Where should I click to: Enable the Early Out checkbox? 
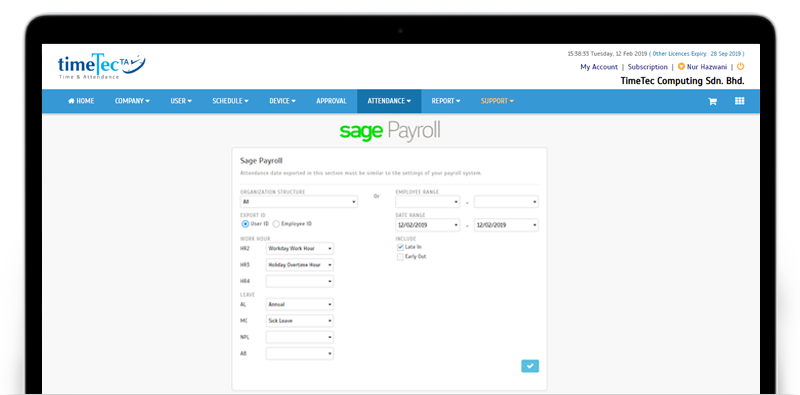point(400,257)
